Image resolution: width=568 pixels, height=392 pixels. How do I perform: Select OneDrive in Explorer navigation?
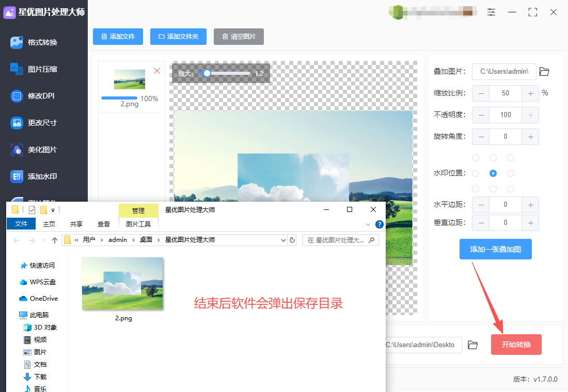tap(39, 298)
